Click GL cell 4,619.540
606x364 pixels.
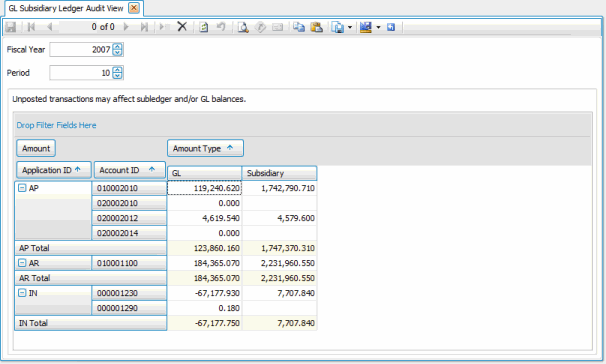click(204, 218)
